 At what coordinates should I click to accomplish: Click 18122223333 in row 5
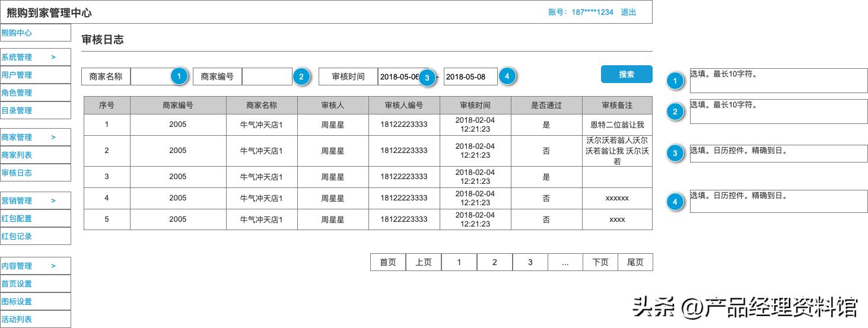(x=404, y=219)
